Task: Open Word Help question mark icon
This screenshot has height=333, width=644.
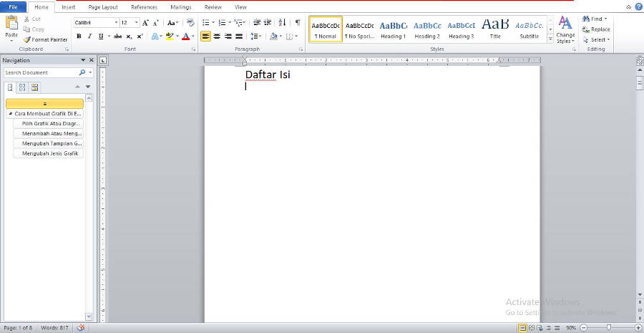Action: point(638,6)
